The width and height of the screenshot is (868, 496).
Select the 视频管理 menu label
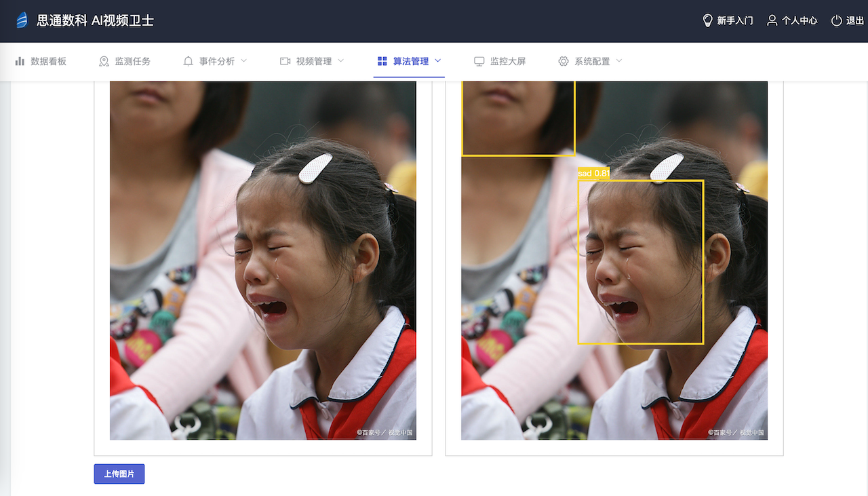pos(314,61)
